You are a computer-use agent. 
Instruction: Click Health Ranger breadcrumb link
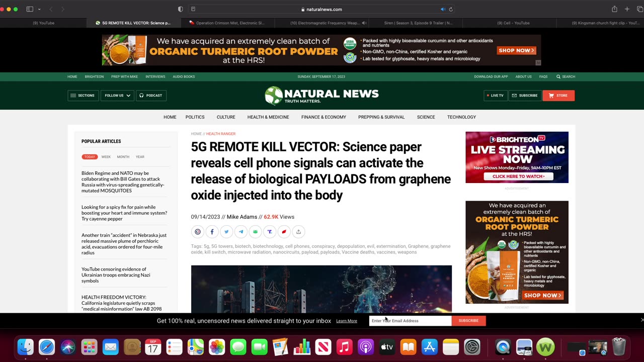221,134
